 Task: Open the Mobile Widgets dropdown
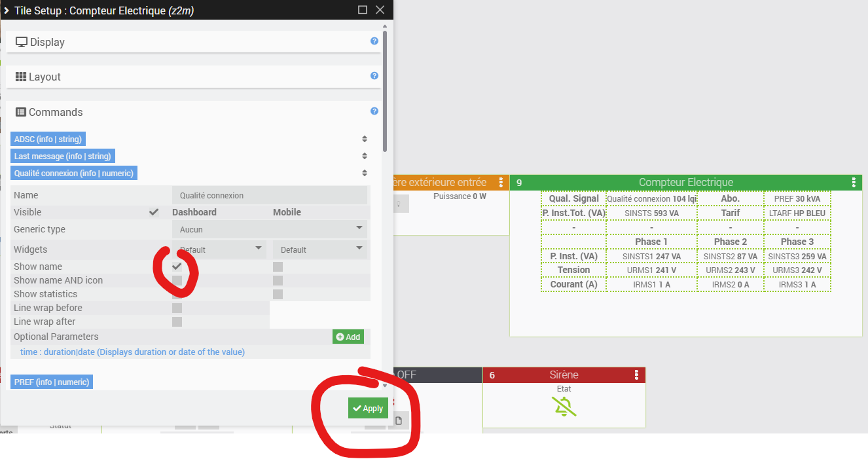[321, 249]
